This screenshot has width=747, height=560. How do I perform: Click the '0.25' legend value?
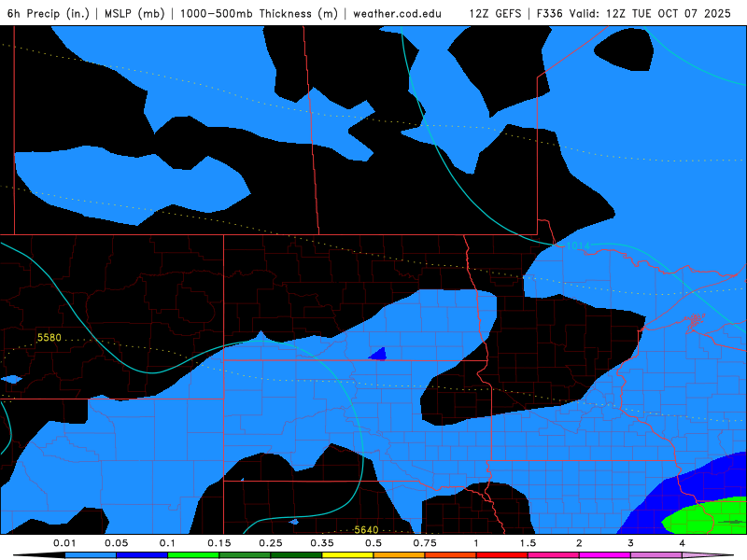tap(271, 543)
